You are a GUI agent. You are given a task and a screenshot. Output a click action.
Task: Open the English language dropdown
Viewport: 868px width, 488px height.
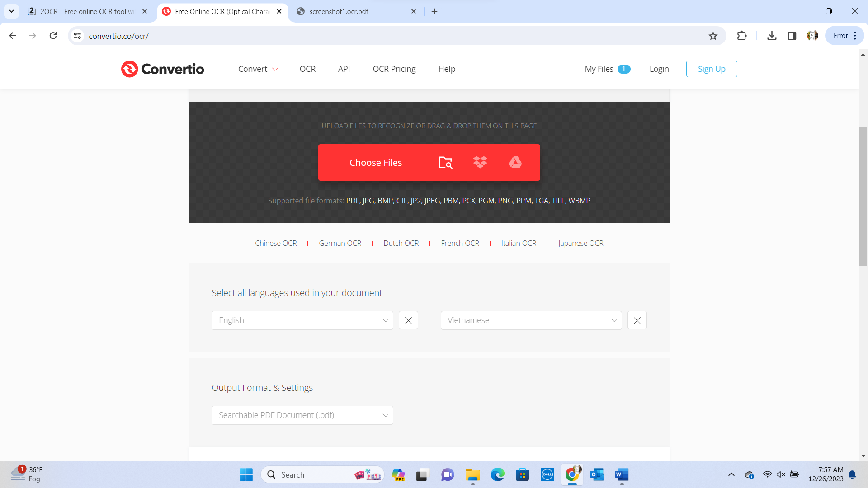click(302, 320)
